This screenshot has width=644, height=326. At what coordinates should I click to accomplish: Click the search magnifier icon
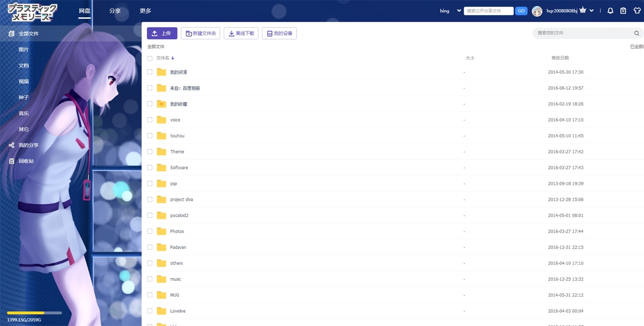[636, 33]
